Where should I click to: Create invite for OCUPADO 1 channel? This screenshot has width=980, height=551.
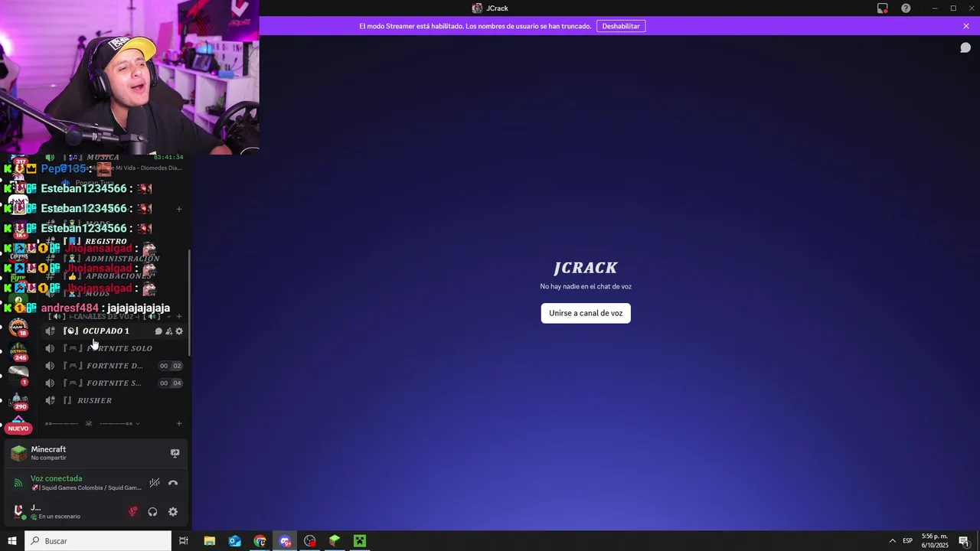(x=169, y=331)
